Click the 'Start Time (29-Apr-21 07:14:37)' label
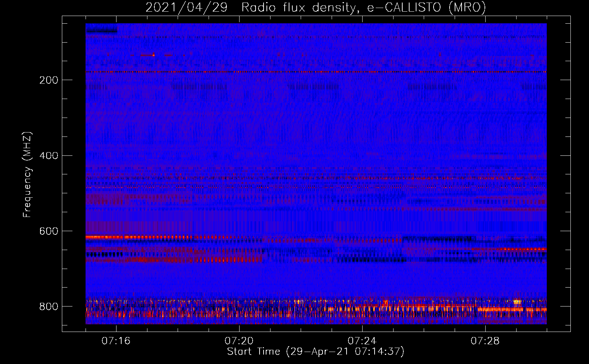This screenshot has width=589, height=364. (x=316, y=352)
